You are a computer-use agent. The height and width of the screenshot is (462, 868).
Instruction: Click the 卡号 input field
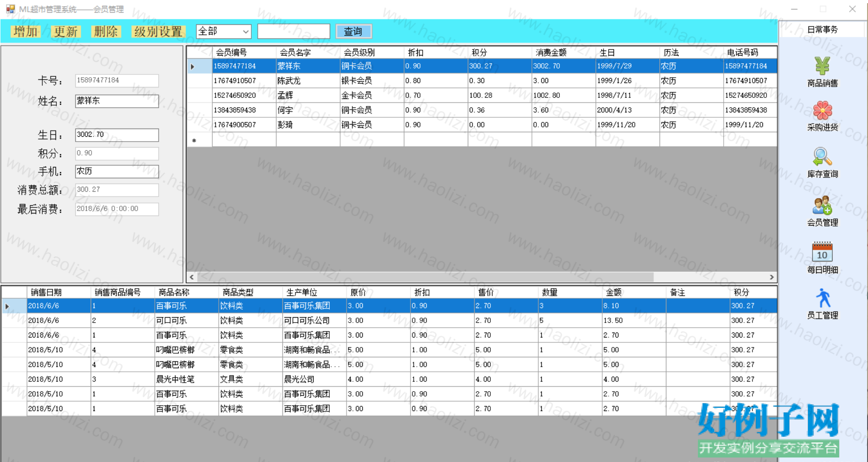pyautogui.click(x=117, y=80)
